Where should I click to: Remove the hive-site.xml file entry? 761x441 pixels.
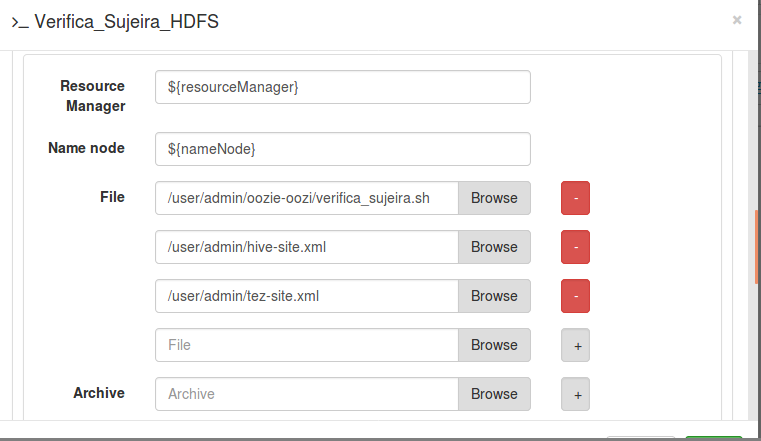576,247
